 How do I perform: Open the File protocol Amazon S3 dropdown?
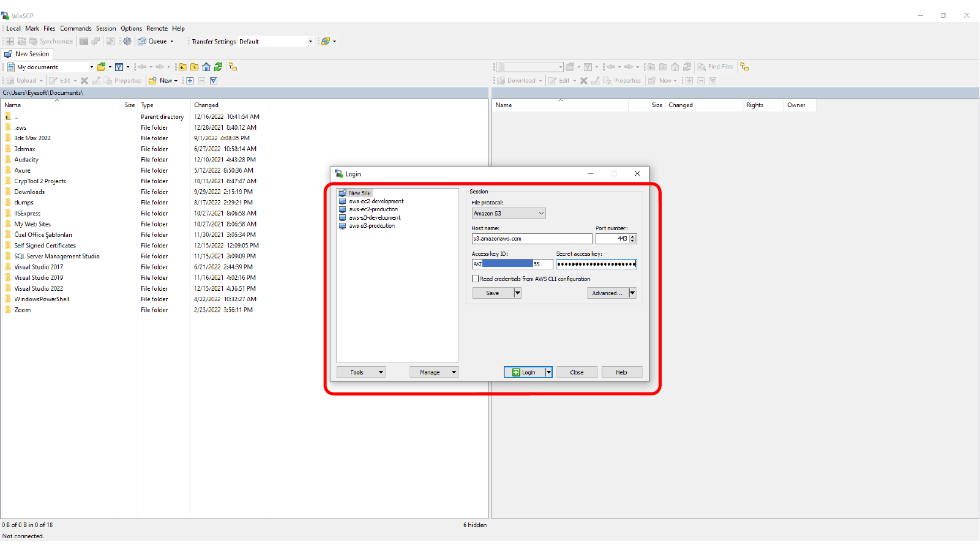[x=509, y=214]
